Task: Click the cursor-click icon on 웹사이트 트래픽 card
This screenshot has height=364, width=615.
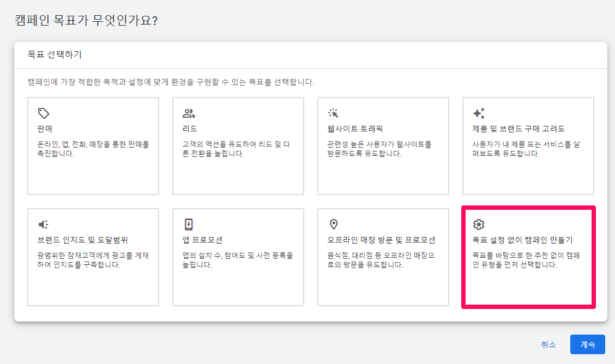Action: [333, 113]
